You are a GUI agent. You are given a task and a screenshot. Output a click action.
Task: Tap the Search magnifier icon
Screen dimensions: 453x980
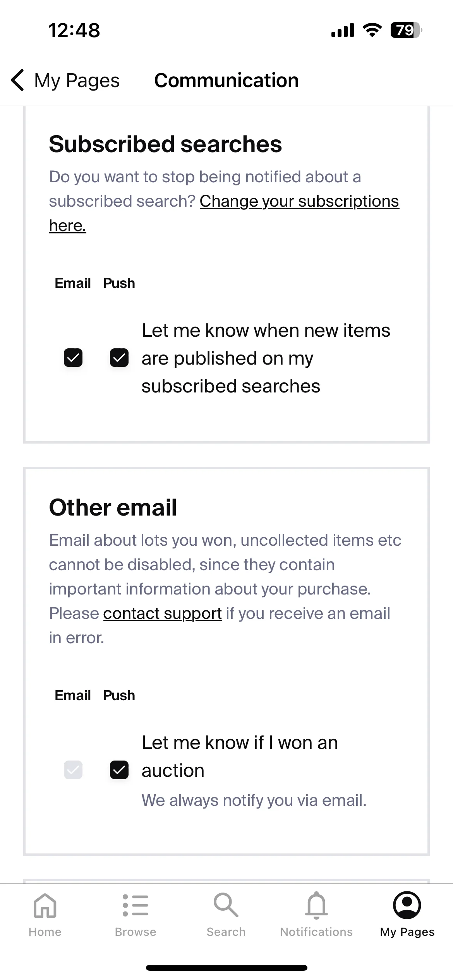click(x=226, y=905)
